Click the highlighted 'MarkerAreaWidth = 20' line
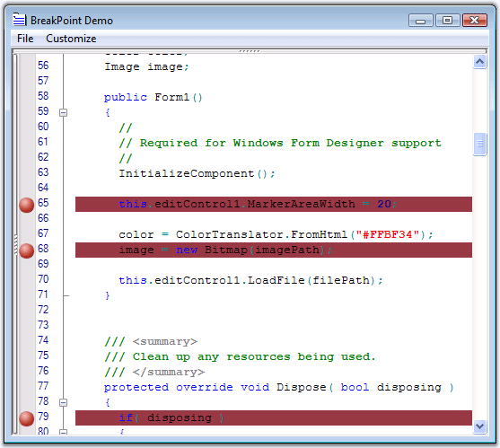Image resolution: width=500 pixels, height=448 pixels. coord(274,205)
